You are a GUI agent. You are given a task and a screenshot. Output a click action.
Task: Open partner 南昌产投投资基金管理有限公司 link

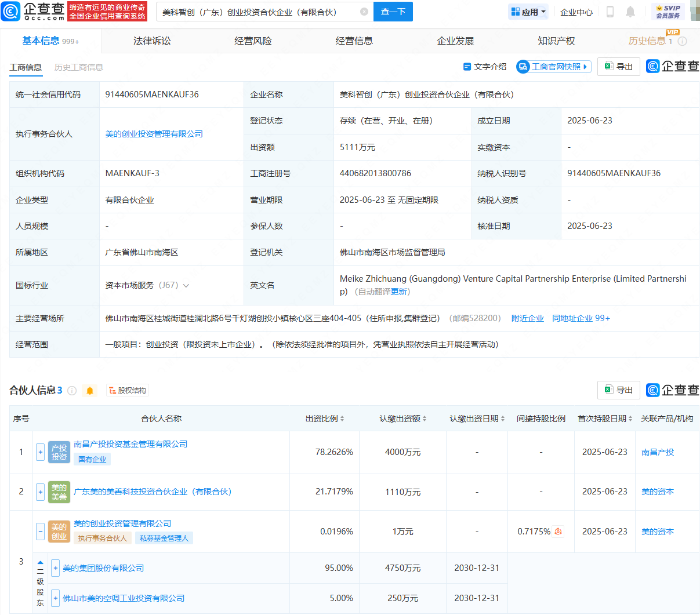tap(130, 444)
